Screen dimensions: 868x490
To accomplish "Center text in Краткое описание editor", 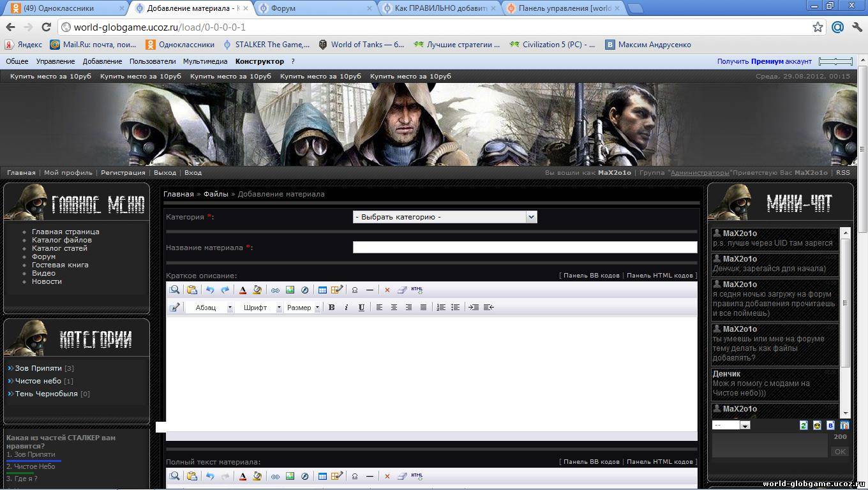I will 394,308.
